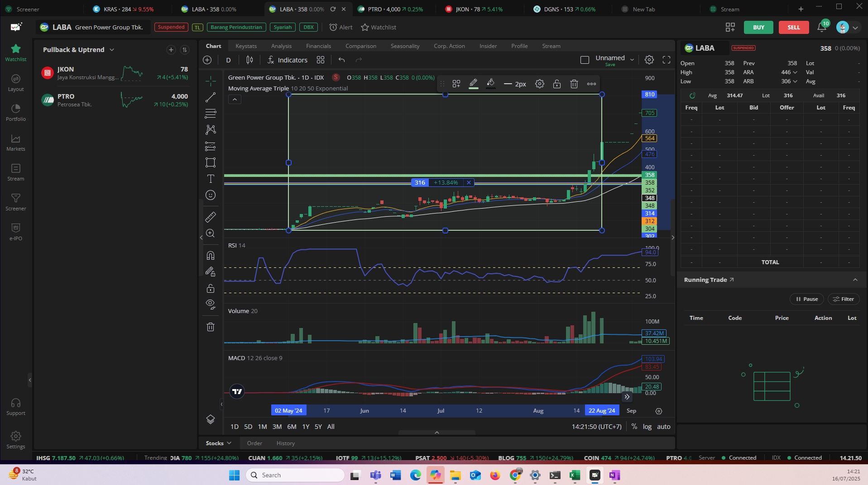Viewport: 868px width, 485px height.
Task: Add a symbol to compare
Action: [x=207, y=60]
